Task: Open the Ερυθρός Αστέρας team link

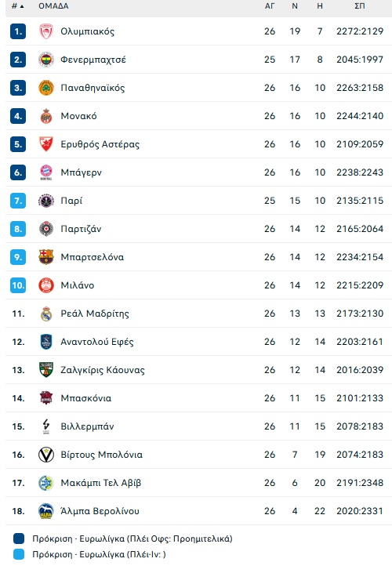Action: (x=100, y=144)
